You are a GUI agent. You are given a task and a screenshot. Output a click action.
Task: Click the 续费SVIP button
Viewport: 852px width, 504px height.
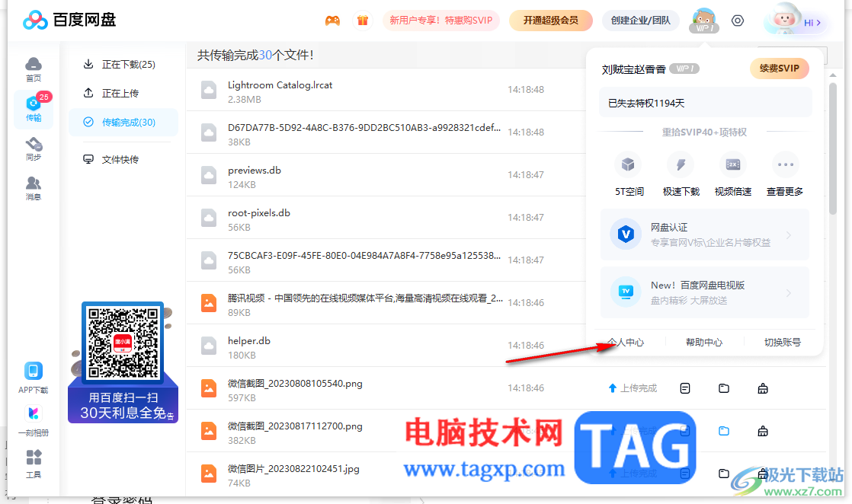click(779, 69)
